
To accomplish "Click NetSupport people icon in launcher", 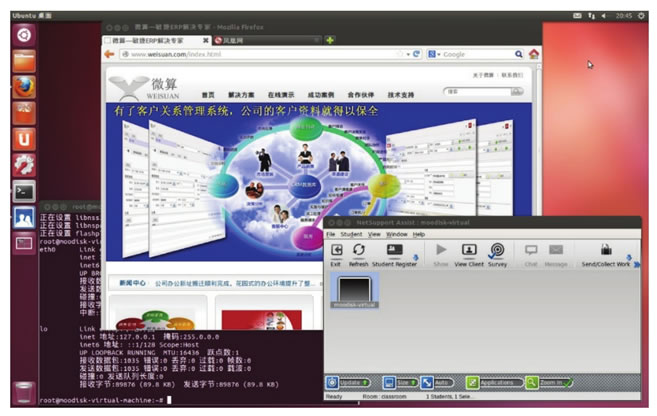I will [x=24, y=217].
